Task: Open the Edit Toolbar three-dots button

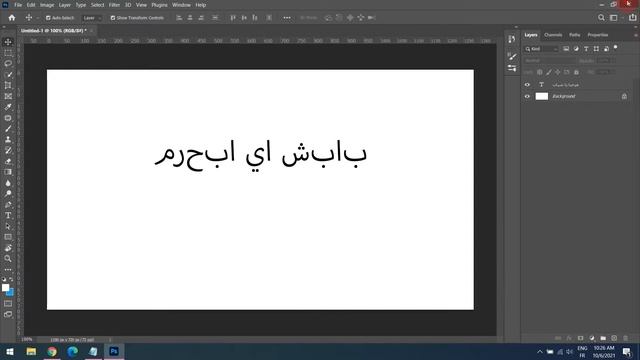Action: (8, 269)
